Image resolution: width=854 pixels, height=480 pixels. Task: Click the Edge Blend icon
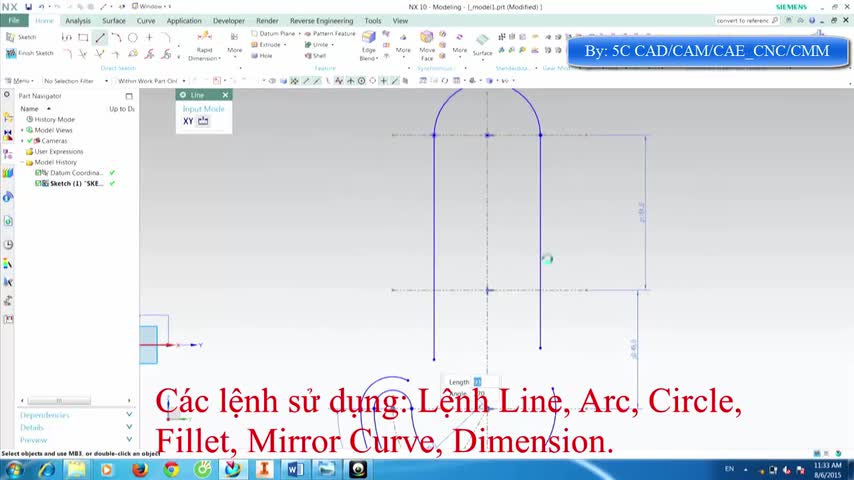pos(369,38)
